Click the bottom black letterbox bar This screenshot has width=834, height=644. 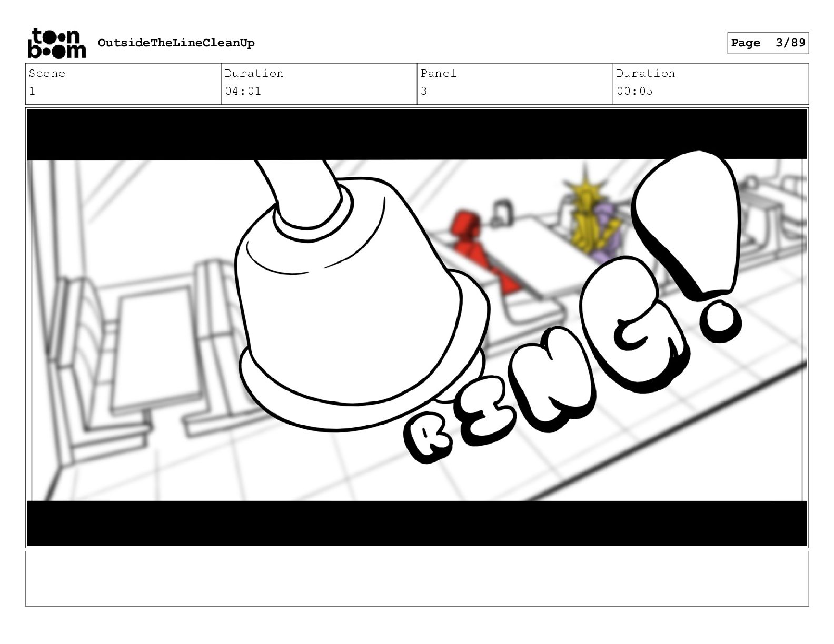click(x=417, y=523)
